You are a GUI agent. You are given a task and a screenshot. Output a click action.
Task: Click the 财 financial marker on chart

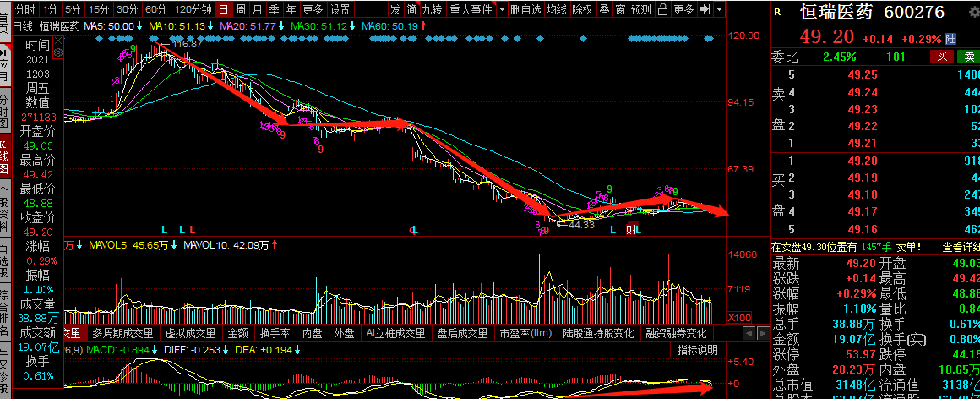(x=632, y=230)
